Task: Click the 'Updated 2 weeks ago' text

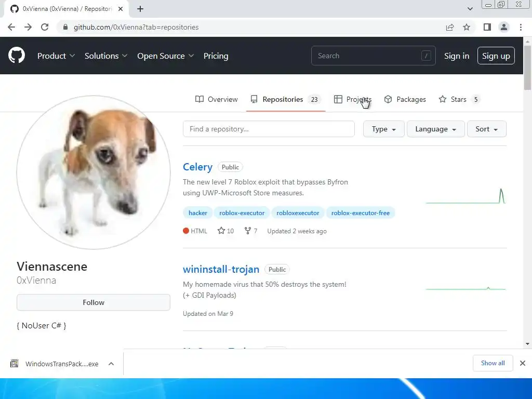Action: 297,231
